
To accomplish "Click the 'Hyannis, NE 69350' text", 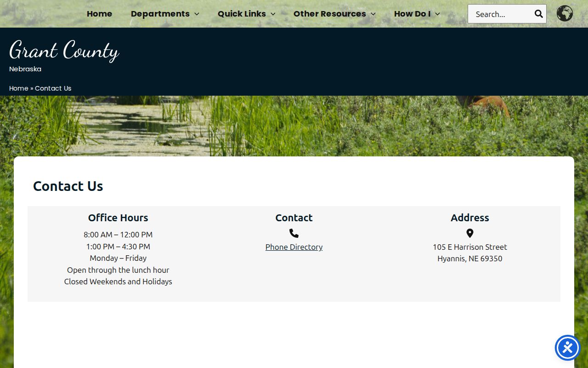I will (x=470, y=259).
